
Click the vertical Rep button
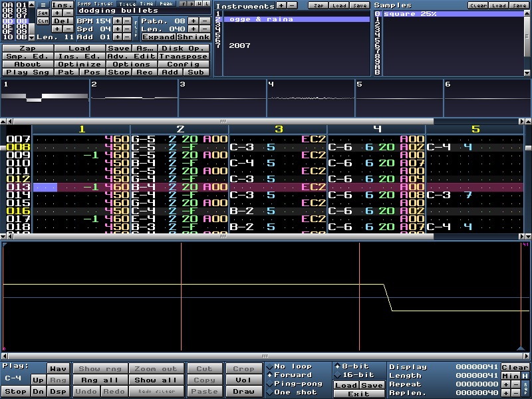point(525,389)
